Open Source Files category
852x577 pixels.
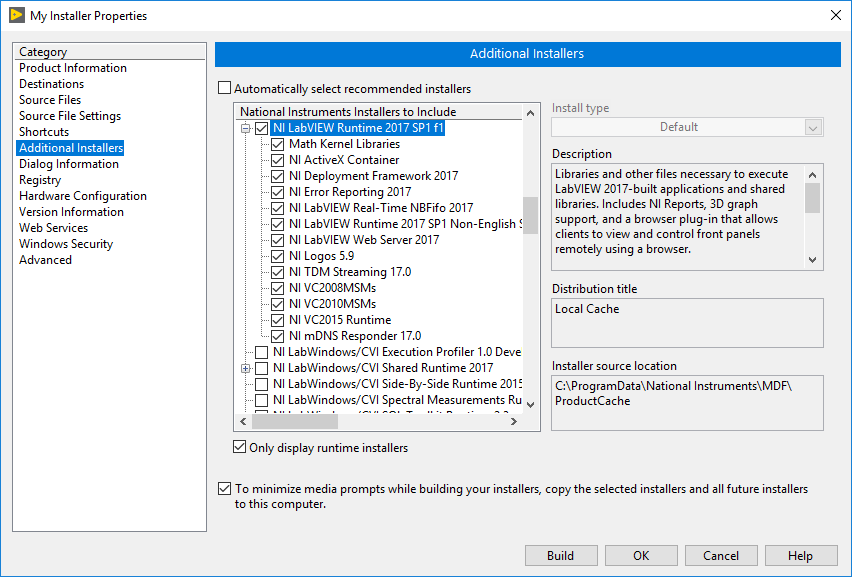[x=50, y=100]
